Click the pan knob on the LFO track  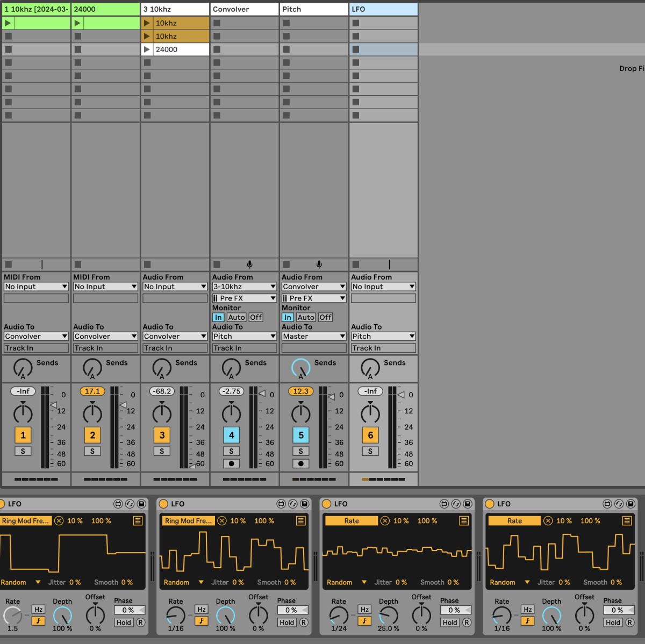370,413
